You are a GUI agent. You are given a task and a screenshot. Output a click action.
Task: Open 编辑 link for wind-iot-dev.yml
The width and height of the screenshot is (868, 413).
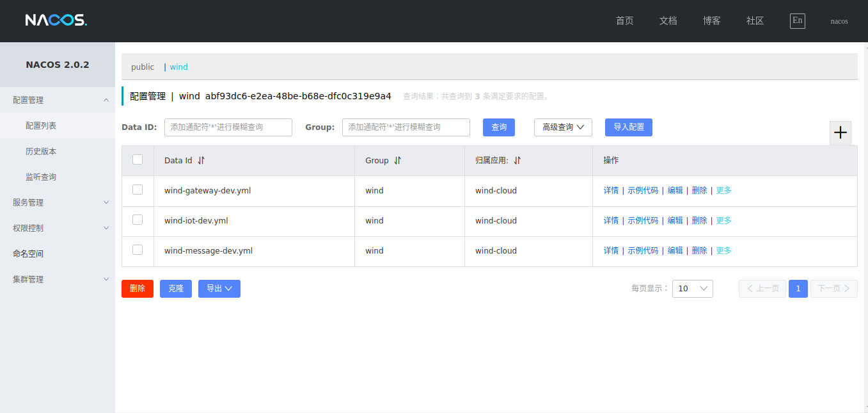(x=675, y=220)
